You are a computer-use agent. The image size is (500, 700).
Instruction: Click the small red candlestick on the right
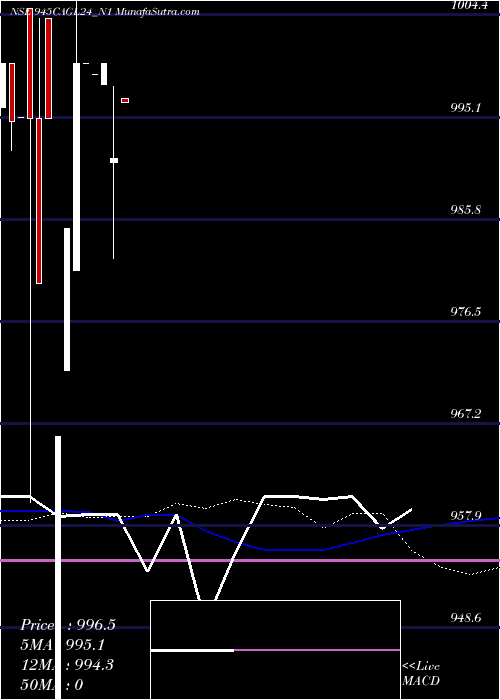click(x=125, y=100)
